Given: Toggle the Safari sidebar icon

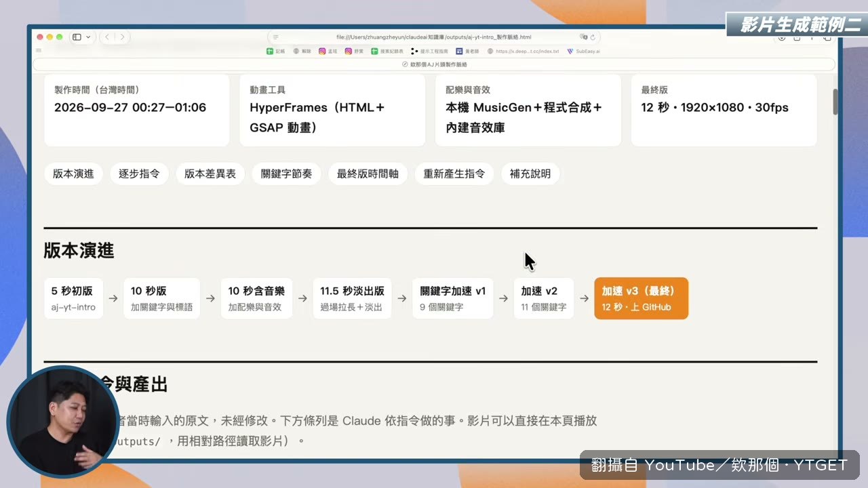Looking at the screenshot, I should tap(77, 37).
